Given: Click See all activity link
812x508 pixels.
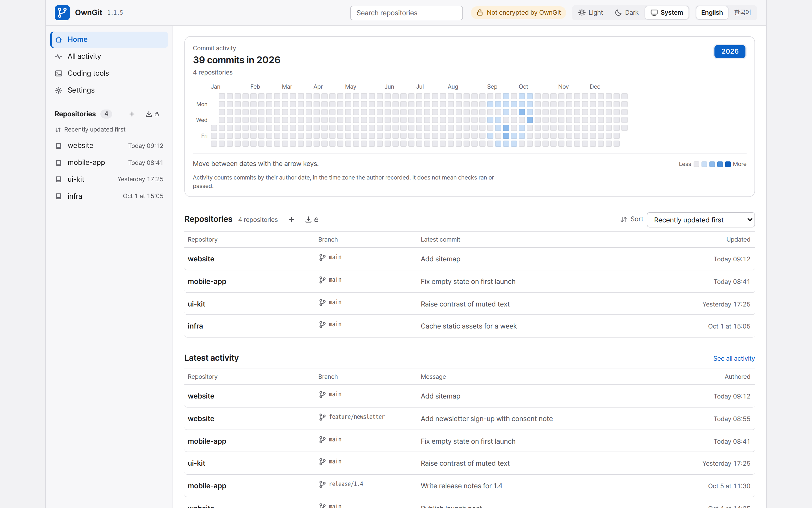Looking at the screenshot, I should [x=734, y=358].
